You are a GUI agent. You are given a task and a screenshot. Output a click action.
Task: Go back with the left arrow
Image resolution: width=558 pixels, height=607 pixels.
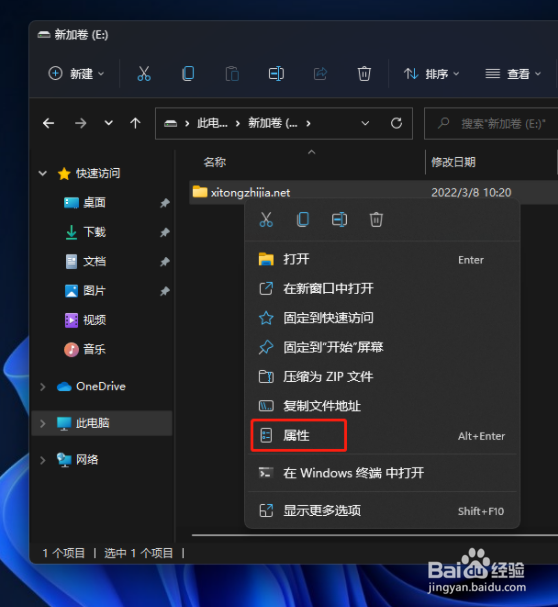click(x=48, y=123)
